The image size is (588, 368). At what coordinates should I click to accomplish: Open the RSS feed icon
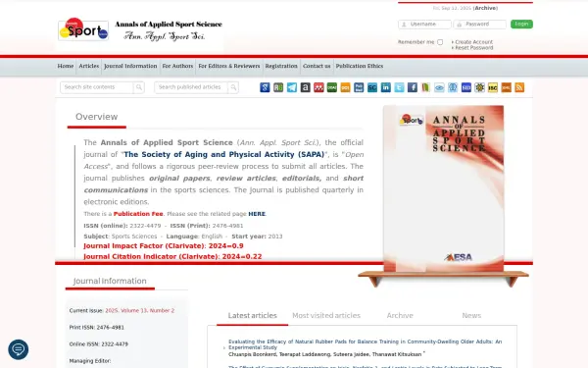[x=519, y=87]
